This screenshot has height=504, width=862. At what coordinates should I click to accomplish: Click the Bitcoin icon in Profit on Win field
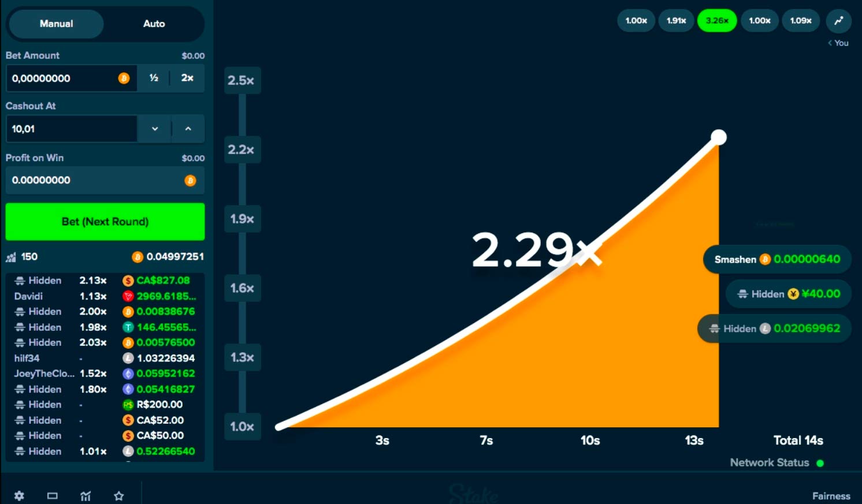pos(190,181)
